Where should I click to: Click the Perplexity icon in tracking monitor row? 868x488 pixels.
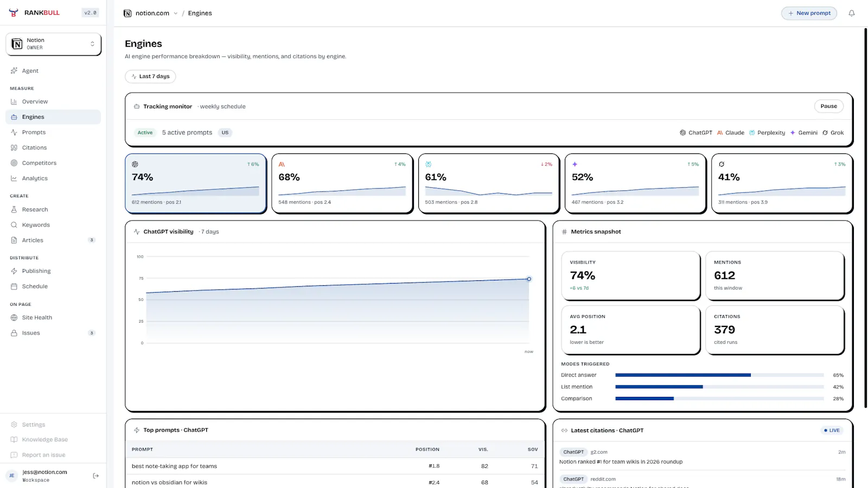pos(752,132)
